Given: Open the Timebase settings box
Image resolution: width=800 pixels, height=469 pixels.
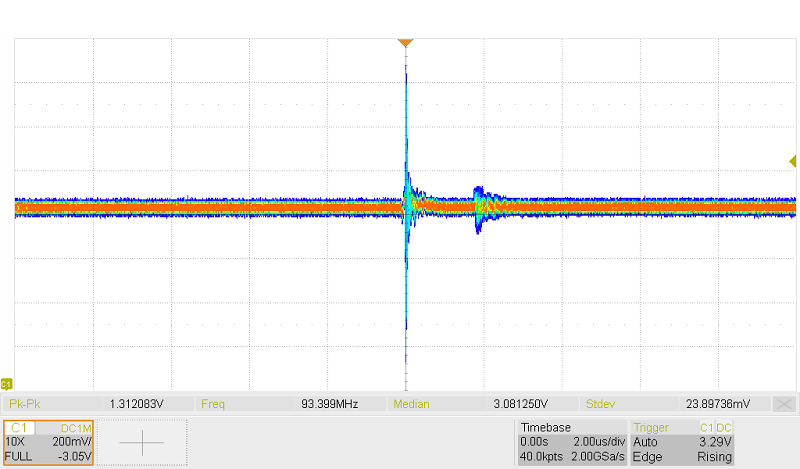Looking at the screenshot, I should 571,442.
